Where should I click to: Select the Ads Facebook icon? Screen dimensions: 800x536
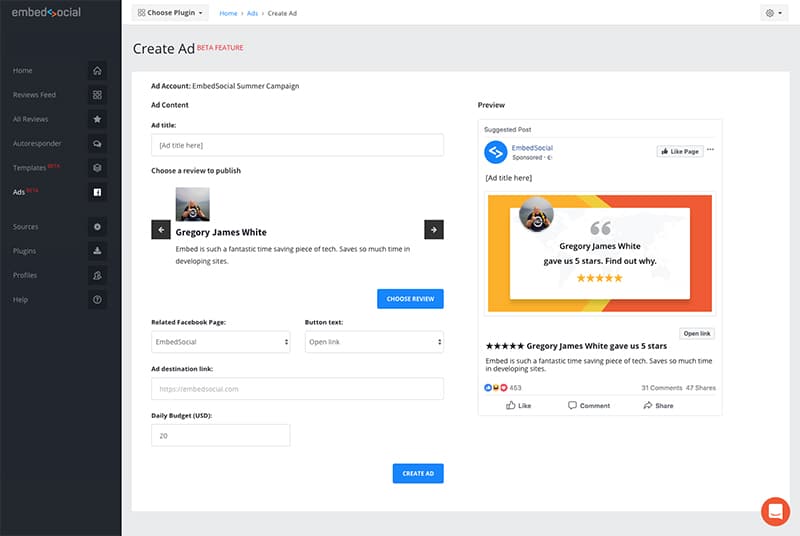(97, 192)
